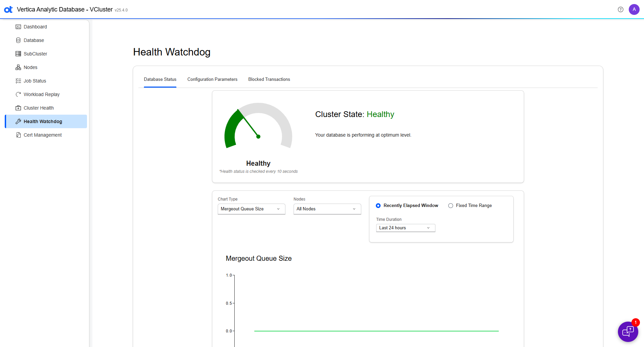Viewport: 644px width, 347px height.
Task: Click the Cert Management icon
Action: point(18,135)
